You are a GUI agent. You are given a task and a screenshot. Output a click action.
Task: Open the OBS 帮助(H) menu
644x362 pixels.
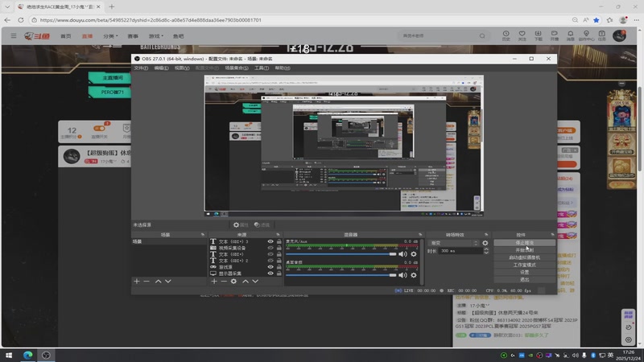[283, 68]
